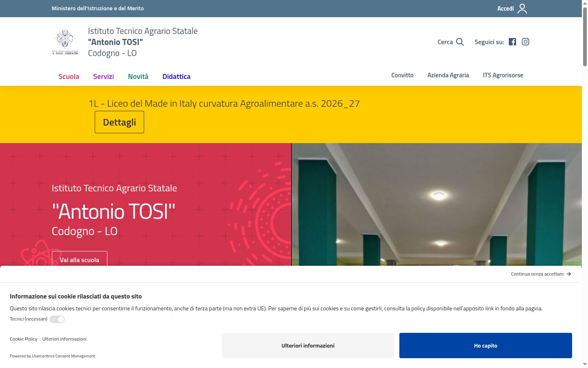Go to the Convitto page
Image resolution: width=588 pixels, height=368 pixels.
click(x=402, y=75)
